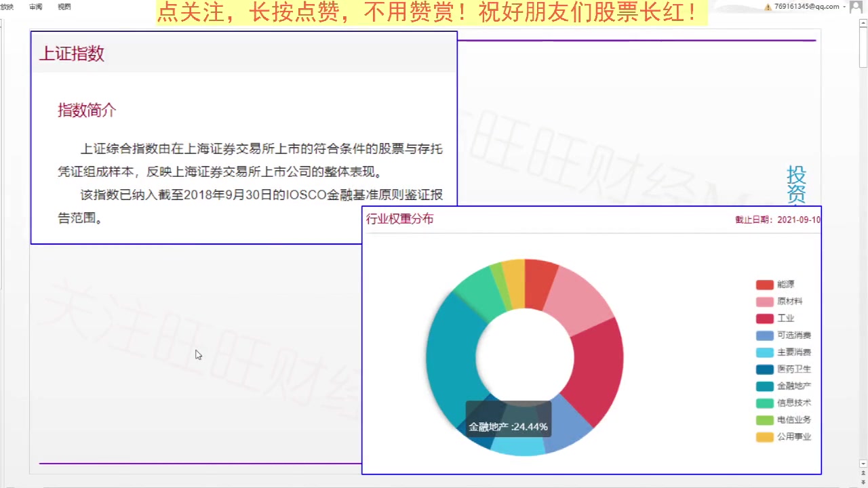Select the crimson 工业 donut segment
Screen dimensions: 868x488
pyautogui.click(x=597, y=371)
